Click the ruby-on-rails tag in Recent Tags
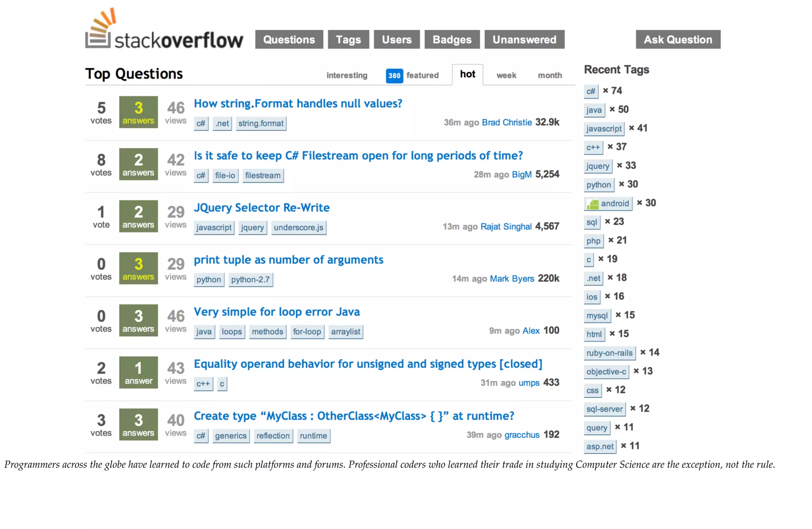This screenshot has width=812, height=529. (609, 353)
